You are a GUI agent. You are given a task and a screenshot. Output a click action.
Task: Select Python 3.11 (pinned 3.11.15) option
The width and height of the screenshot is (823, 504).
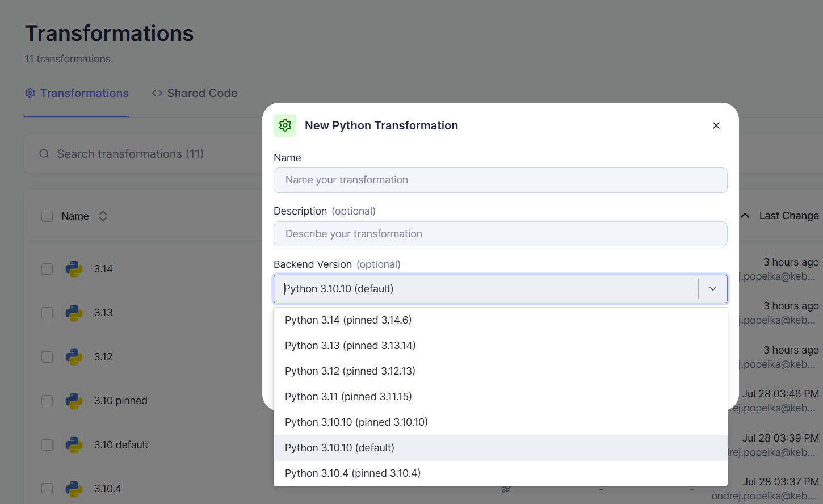[x=501, y=397]
